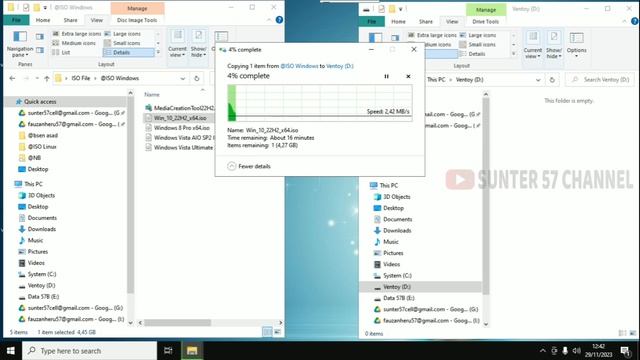Select Ventoy (D:) in left window sidebar
Screen dimensions: 640x360
41,286
